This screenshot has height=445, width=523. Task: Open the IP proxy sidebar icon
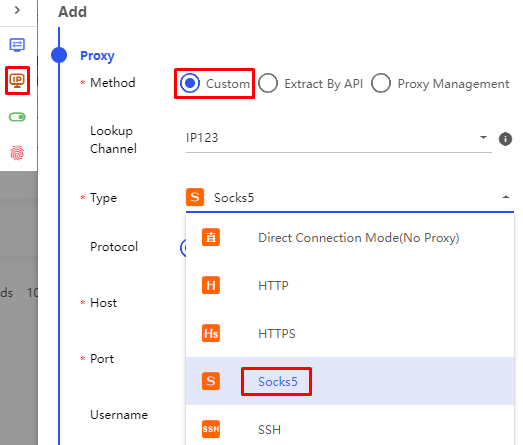(x=17, y=80)
